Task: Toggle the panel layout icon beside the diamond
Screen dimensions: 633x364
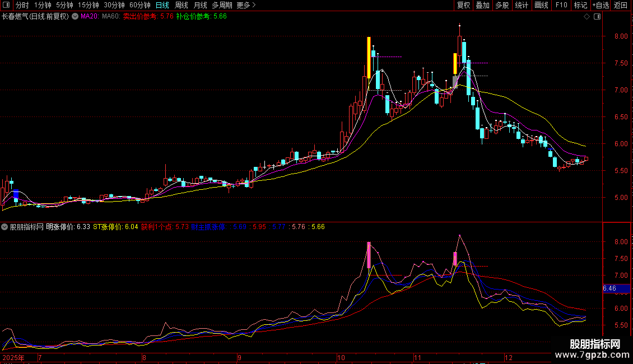Action: click(597, 17)
